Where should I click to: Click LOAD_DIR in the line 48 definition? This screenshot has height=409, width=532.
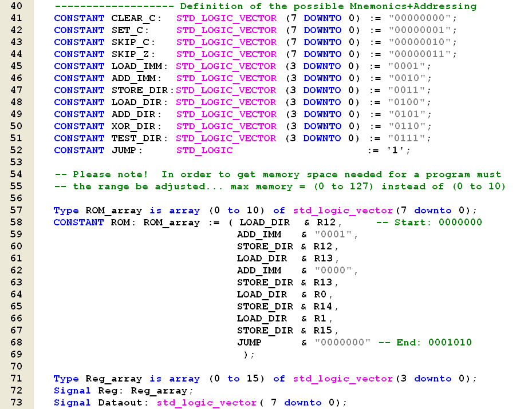(x=137, y=102)
